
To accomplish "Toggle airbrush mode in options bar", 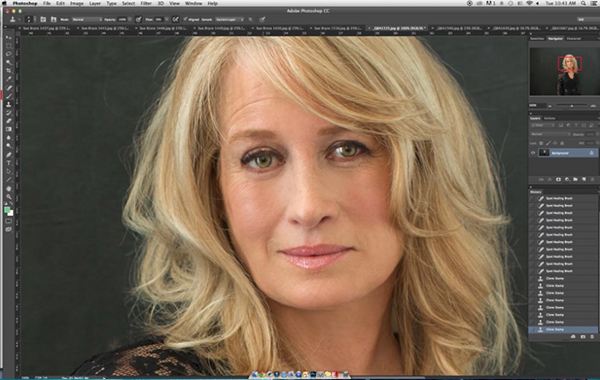I will (175, 19).
